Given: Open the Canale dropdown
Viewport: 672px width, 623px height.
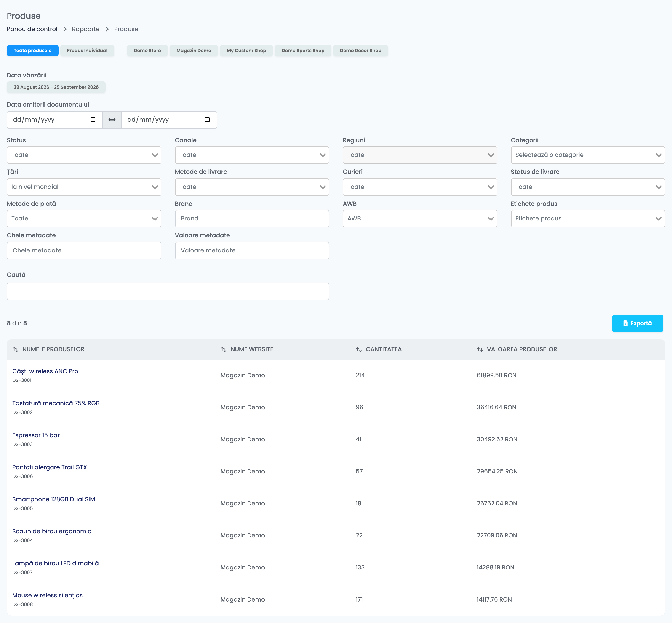Looking at the screenshot, I should (x=252, y=155).
